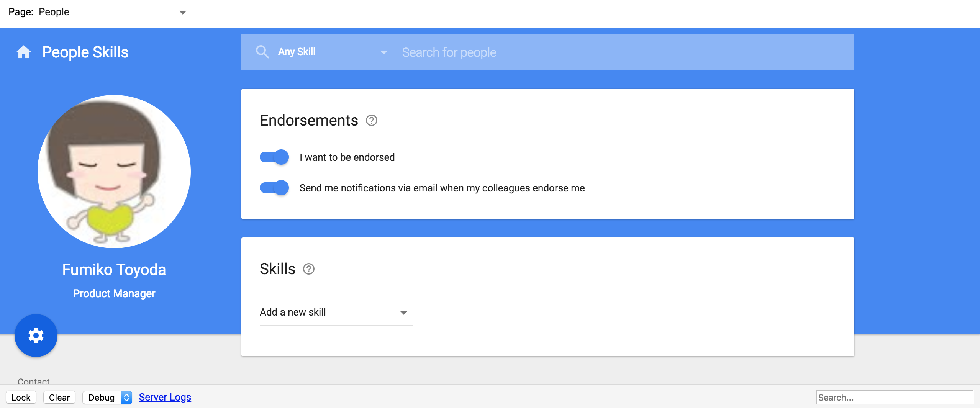The image size is (980, 419).
Task: Click the Debug selector stepper arrows
Action: (126, 398)
